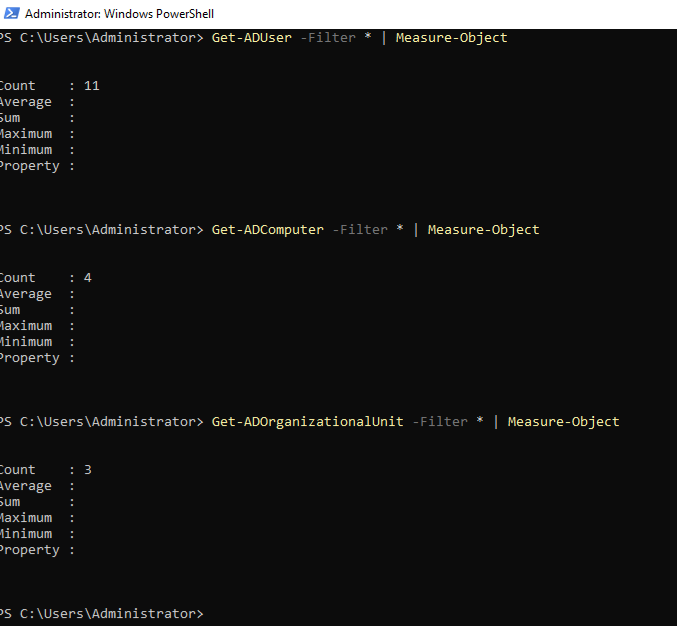Click 'Maximum' label under Count 4
This screenshot has width=677, height=626.
click(x=26, y=326)
